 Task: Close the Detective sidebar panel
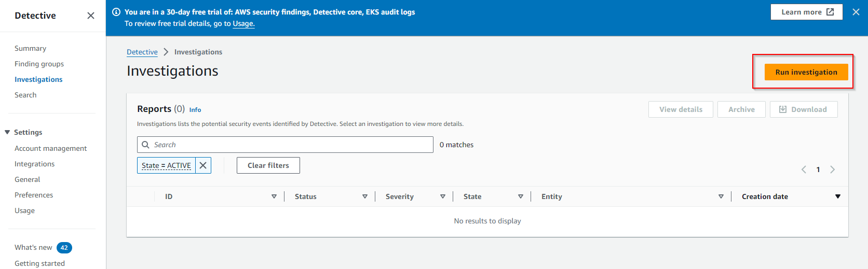pyautogui.click(x=91, y=16)
